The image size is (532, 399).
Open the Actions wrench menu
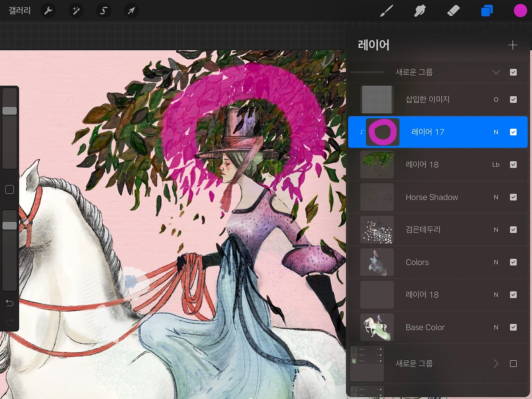click(49, 11)
